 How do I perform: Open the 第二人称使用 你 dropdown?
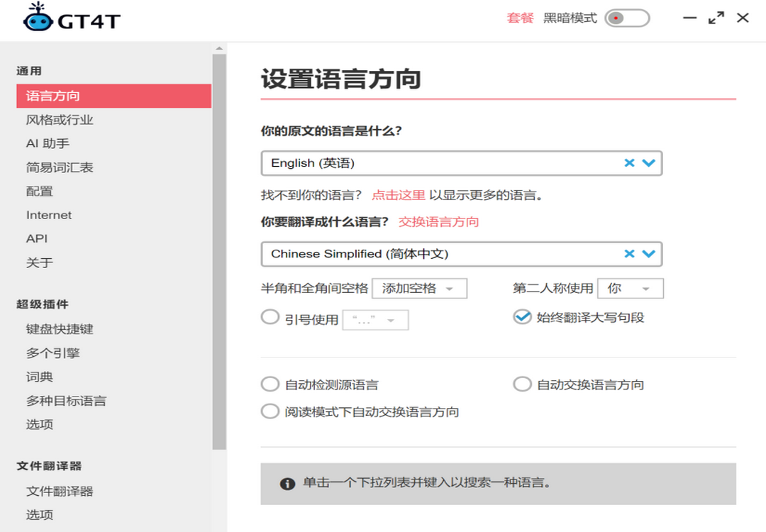631,289
